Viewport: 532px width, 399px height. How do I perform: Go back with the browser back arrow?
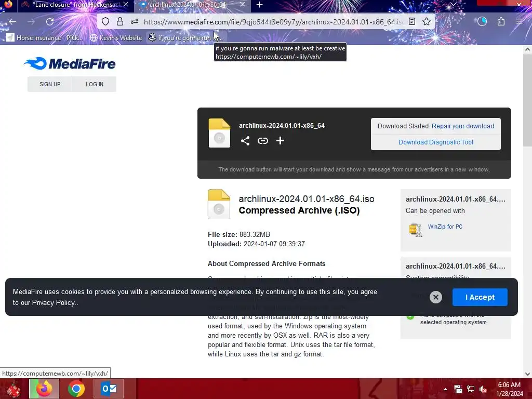click(12, 22)
